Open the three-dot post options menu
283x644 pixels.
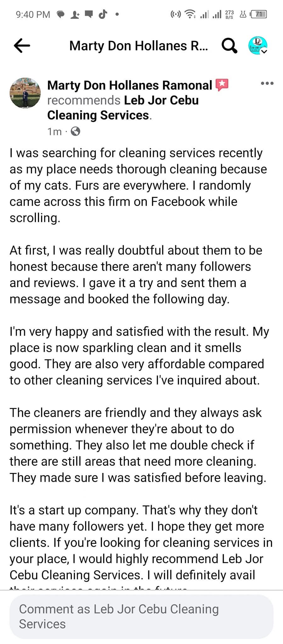[x=267, y=83]
